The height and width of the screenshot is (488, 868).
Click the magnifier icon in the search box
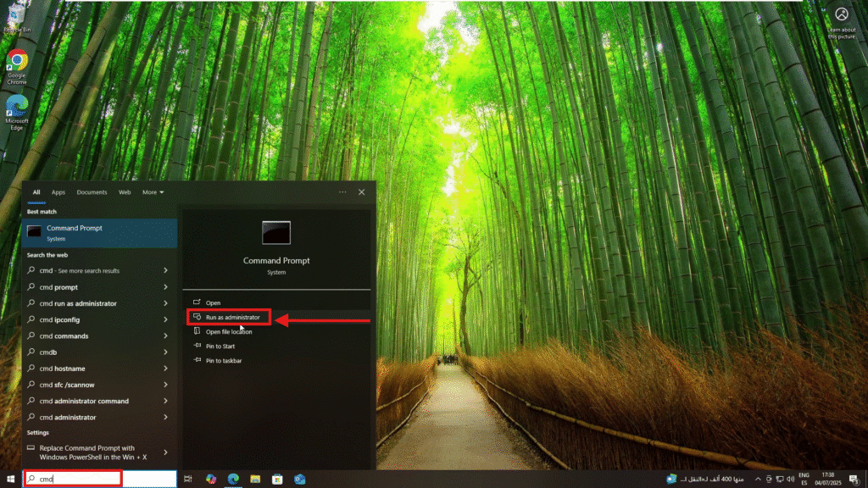pyautogui.click(x=32, y=479)
